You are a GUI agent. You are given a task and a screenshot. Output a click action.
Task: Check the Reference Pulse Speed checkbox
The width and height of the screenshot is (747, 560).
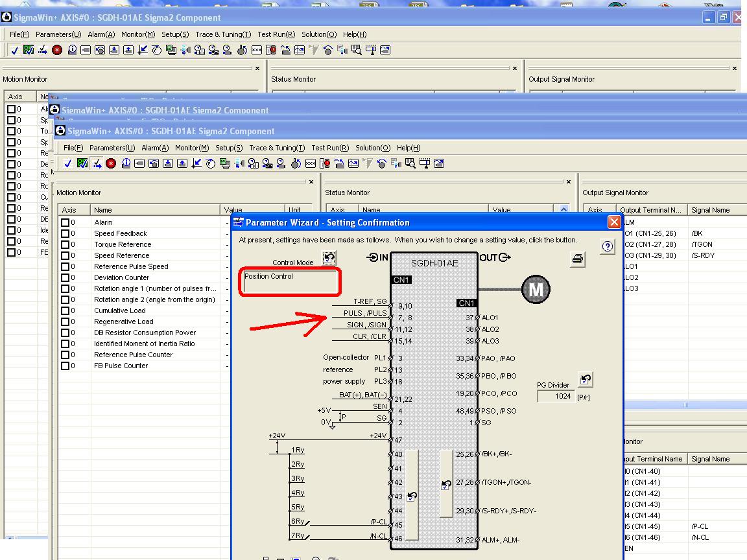pos(65,266)
